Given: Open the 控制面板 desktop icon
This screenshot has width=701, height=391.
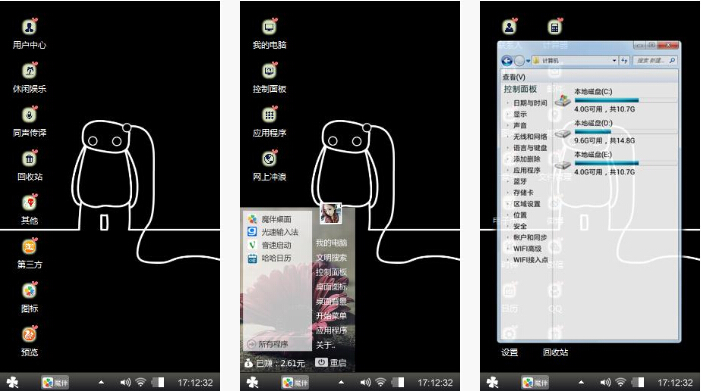Looking at the screenshot, I should click(x=270, y=71).
